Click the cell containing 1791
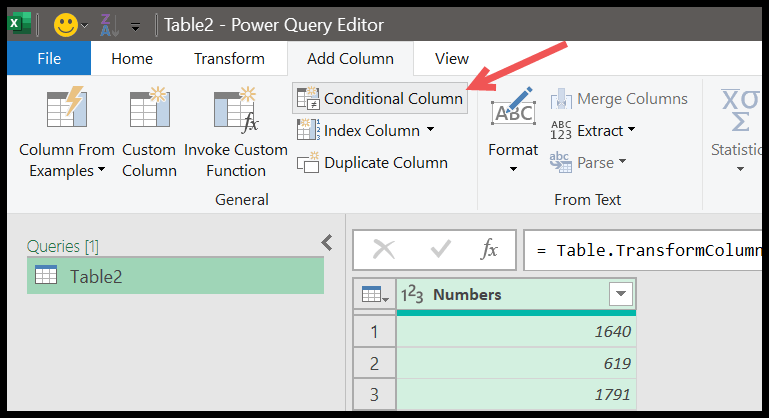Screen dimensions: 769x418 516,394
